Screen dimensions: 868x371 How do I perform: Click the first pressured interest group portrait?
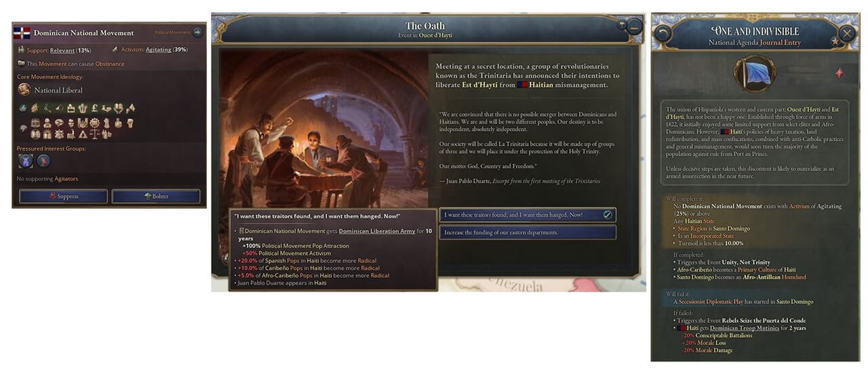(25, 161)
